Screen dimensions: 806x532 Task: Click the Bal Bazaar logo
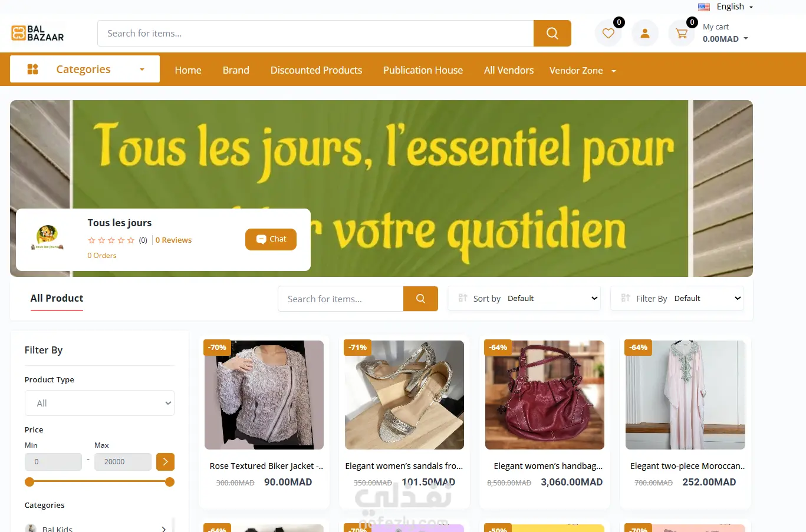[38, 33]
